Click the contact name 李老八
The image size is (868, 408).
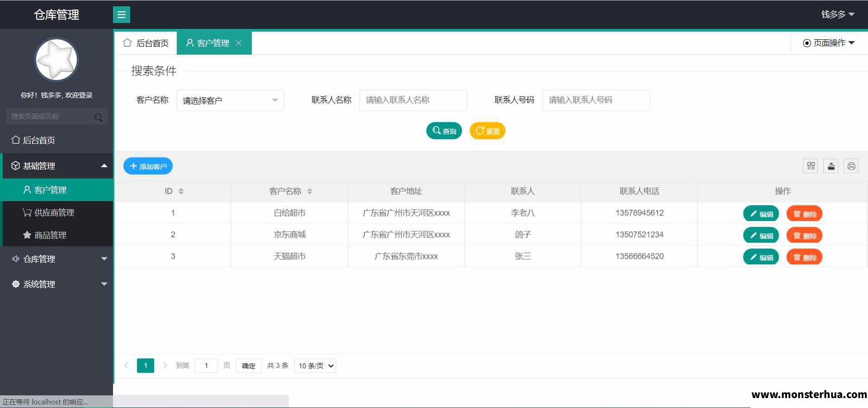(x=523, y=213)
